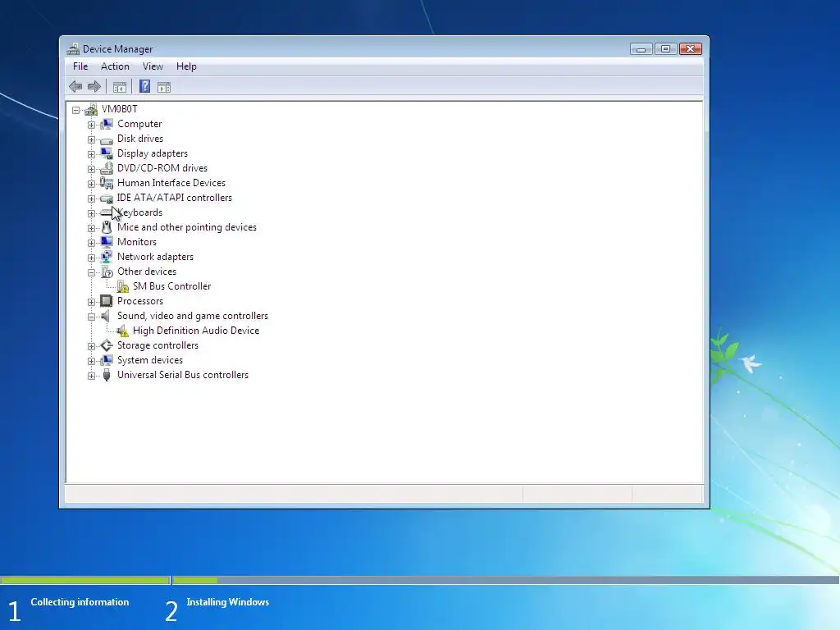Click the System devices category icon
This screenshot has height=630, width=840.
(x=107, y=361)
